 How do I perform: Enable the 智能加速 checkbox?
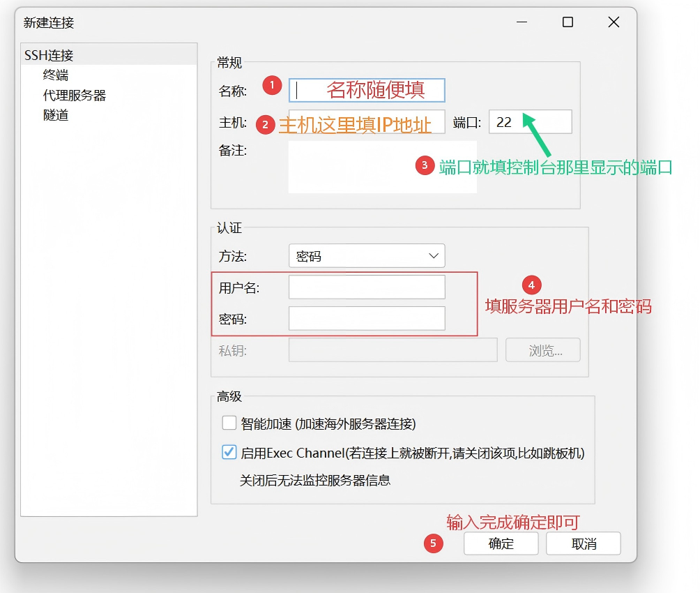click(x=229, y=423)
